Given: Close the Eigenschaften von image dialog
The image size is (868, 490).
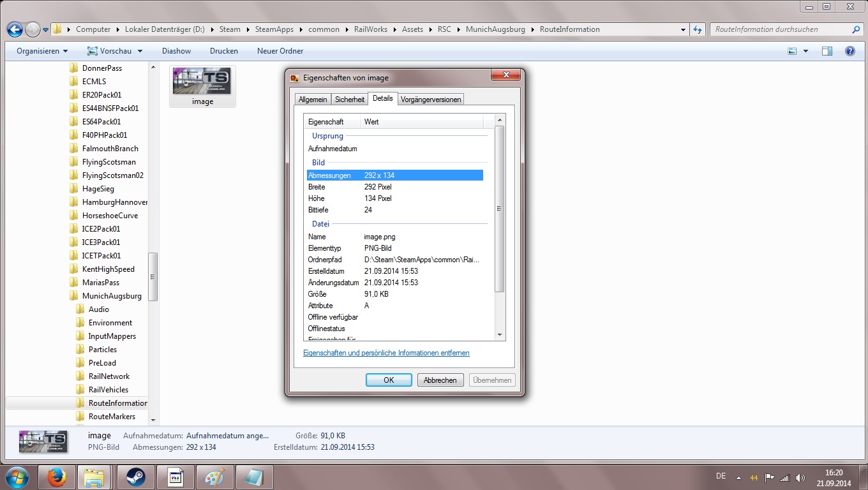Looking at the screenshot, I should click(506, 75).
